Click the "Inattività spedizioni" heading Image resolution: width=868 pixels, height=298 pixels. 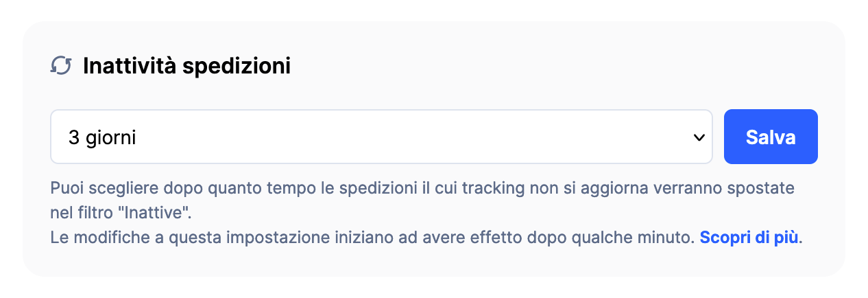(x=186, y=67)
